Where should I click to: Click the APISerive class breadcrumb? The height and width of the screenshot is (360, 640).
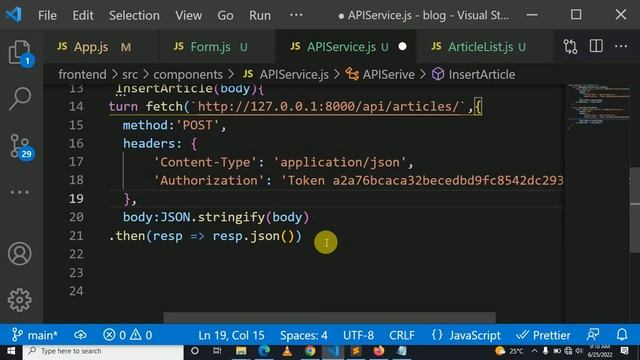click(380, 74)
